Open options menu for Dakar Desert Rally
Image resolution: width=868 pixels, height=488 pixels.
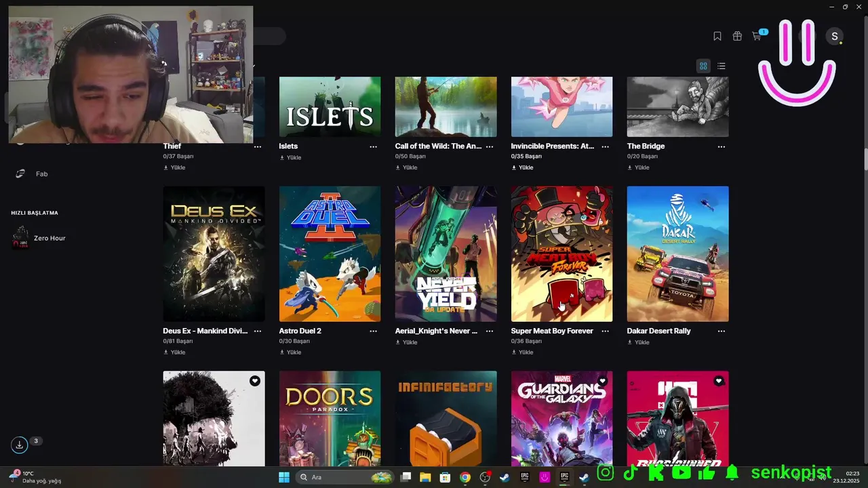pos(722,331)
